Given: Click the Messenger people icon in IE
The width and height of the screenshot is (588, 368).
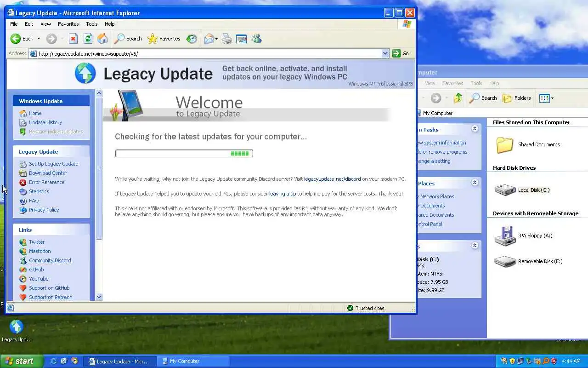Looking at the screenshot, I should [x=256, y=39].
